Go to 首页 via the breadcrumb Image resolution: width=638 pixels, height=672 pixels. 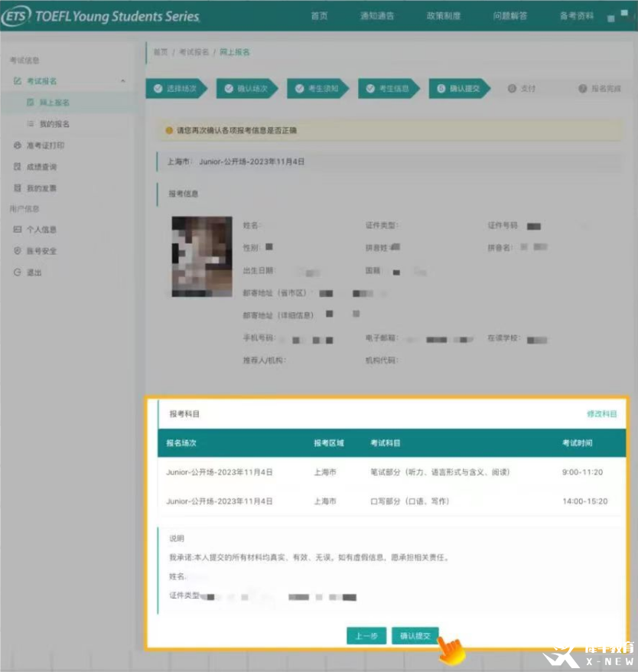click(161, 52)
